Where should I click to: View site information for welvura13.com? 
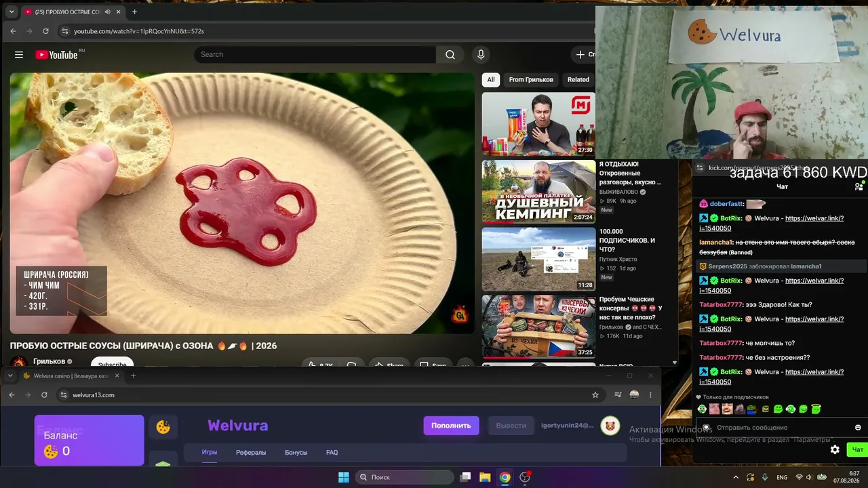pos(64,395)
